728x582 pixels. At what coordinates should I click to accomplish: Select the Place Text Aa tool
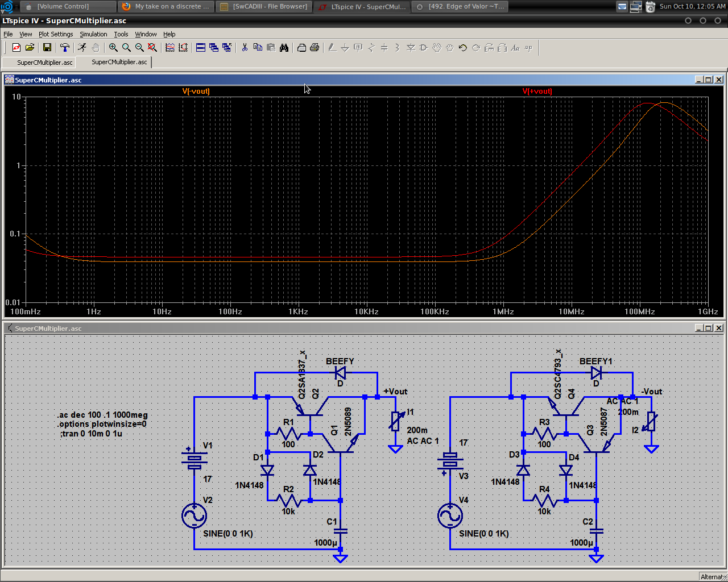515,48
